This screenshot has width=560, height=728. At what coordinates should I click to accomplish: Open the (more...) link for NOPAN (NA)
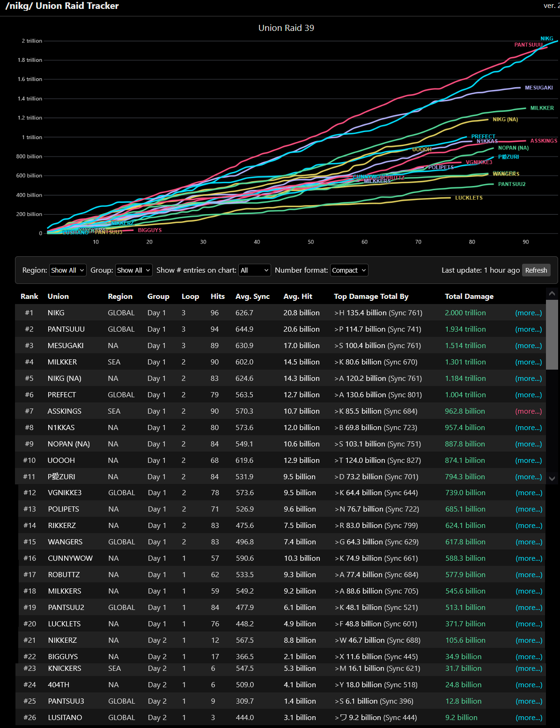coord(529,444)
